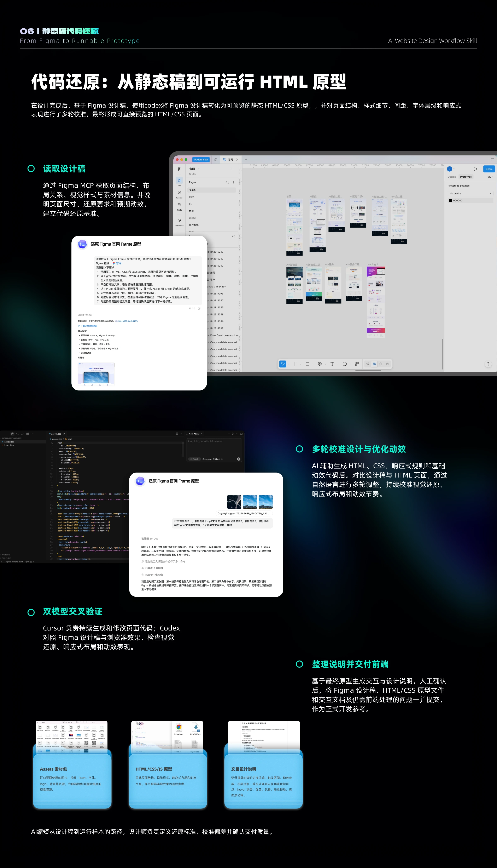This screenshot has width=497, height=868.
Task: Click the 000000 background color swatch
Action: [451, 200]
